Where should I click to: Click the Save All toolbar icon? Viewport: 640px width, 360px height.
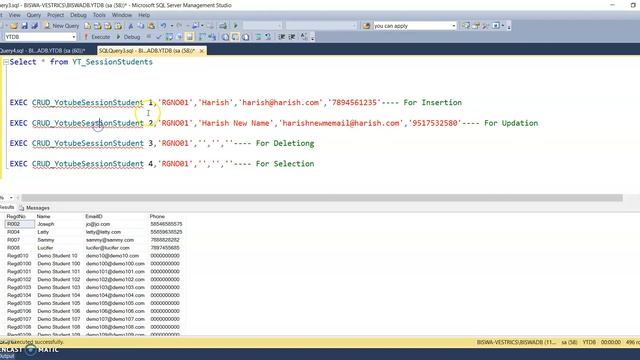point(34,26)
